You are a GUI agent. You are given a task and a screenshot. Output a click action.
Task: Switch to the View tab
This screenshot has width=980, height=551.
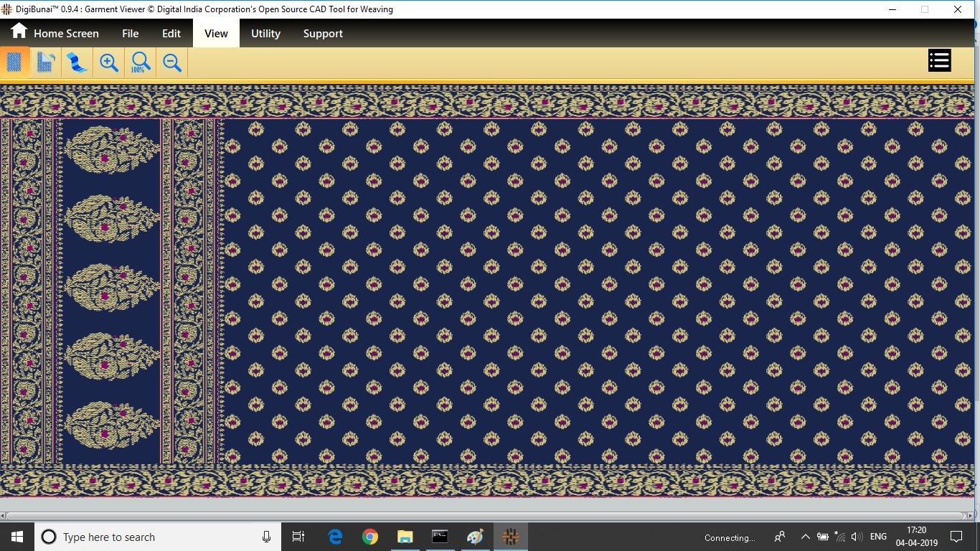(216, 34)
